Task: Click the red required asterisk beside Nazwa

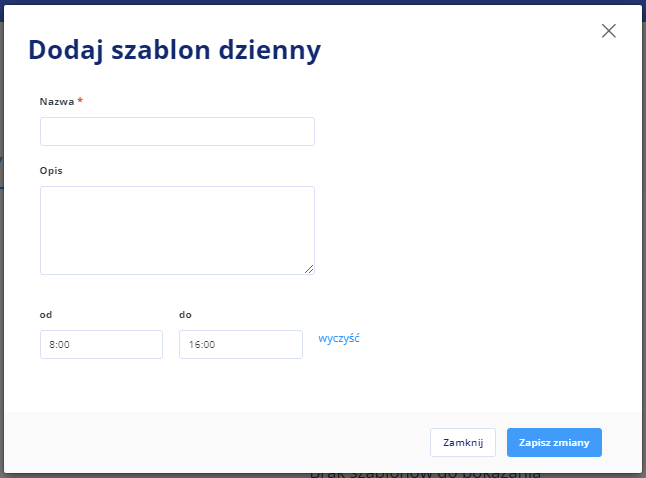Action: click(80, 100)
